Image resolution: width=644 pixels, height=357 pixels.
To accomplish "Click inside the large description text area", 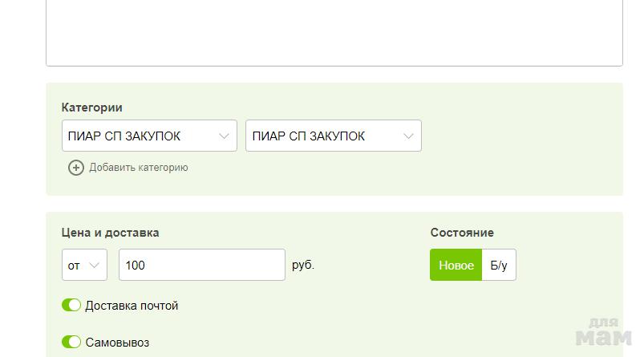I will click(334, 32).
